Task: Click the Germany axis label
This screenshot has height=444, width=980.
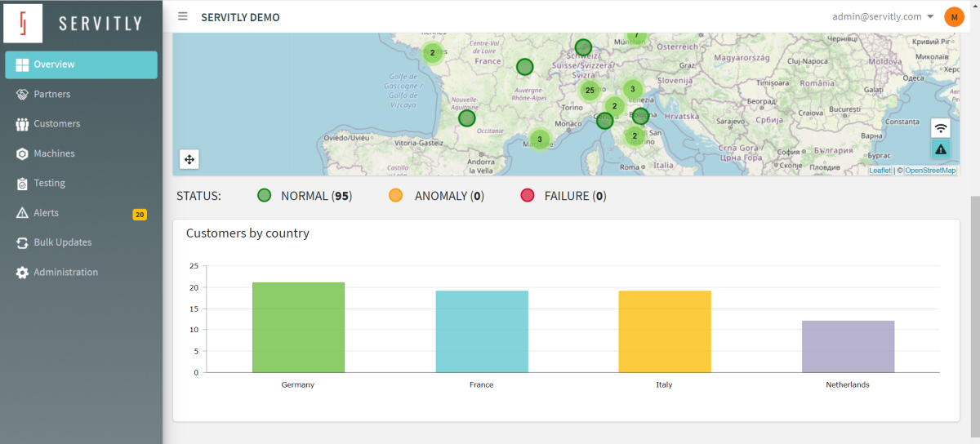Action: pyautogui.click(x=298, y=384)
